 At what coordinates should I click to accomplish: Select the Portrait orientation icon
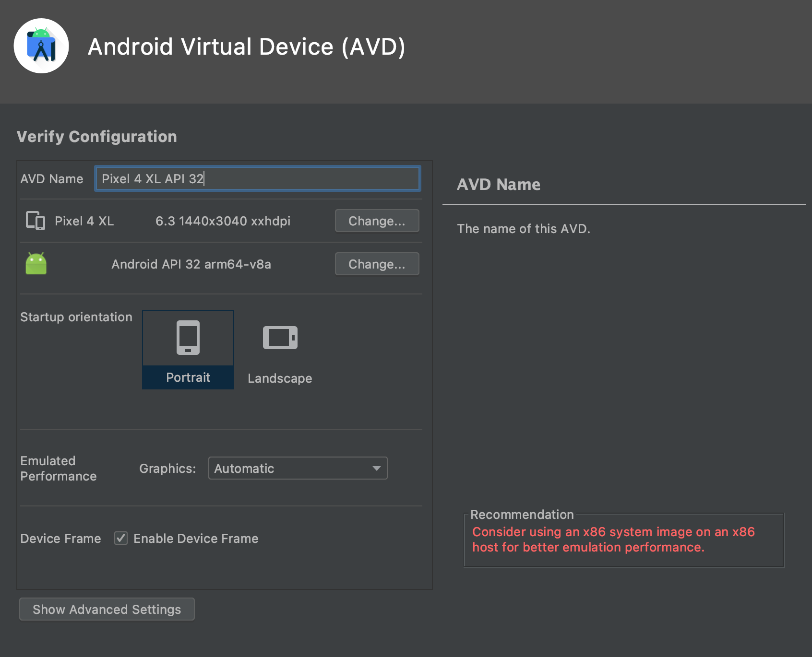tap(188, 338)
